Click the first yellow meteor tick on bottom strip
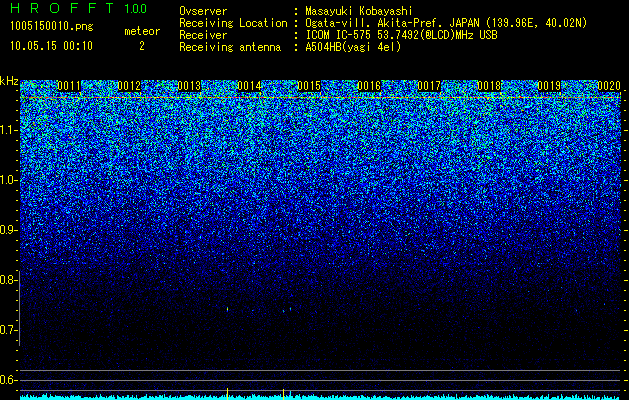This screenshot has height=400, width=629. [227, 393]
